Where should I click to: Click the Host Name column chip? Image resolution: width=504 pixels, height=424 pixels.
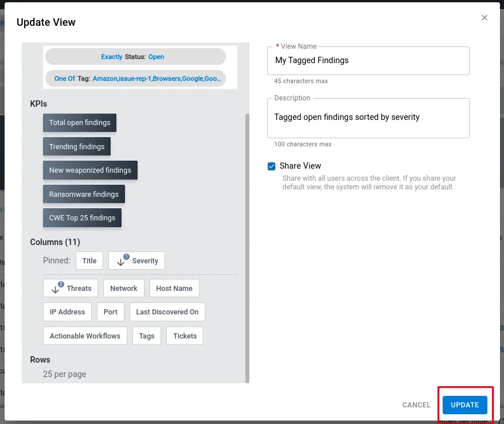tap(174, 288)
